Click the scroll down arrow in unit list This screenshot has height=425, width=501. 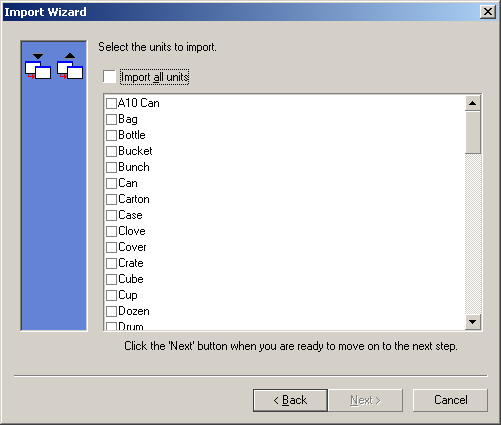coord(472,322)
